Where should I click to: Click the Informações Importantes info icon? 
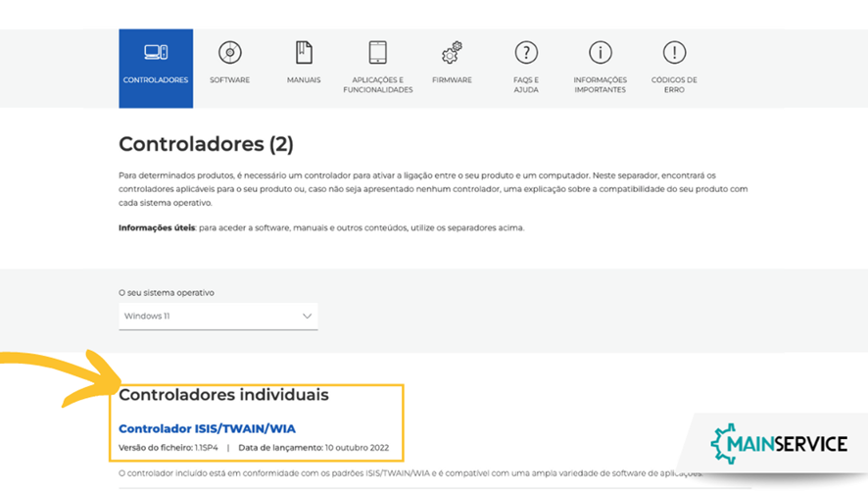[x=600, y=52]
